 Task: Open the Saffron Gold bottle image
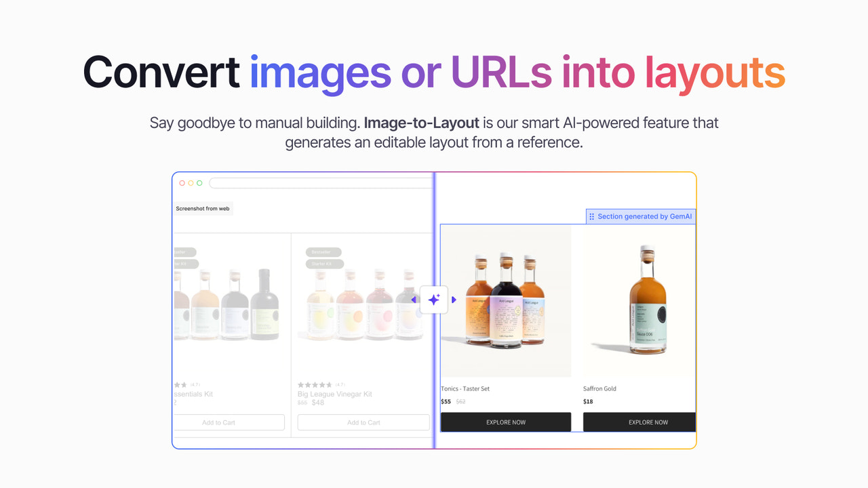click(639, 301)
